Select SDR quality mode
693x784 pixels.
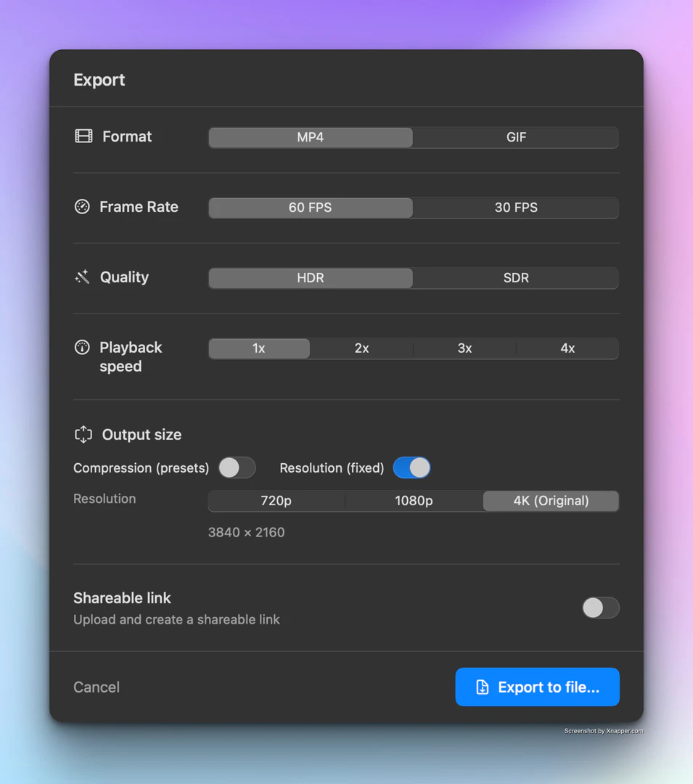tap(515, 278)
